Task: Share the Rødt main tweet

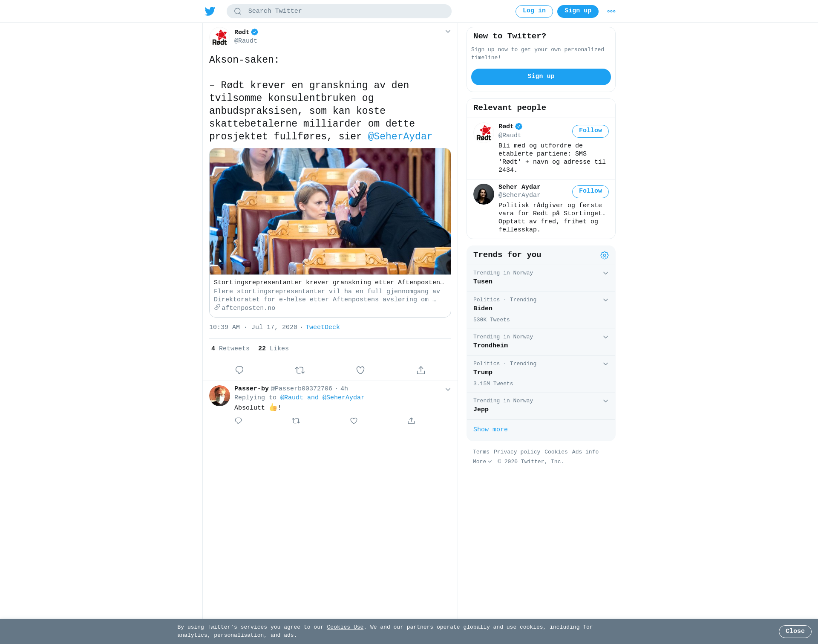Action: coord(421,370)
